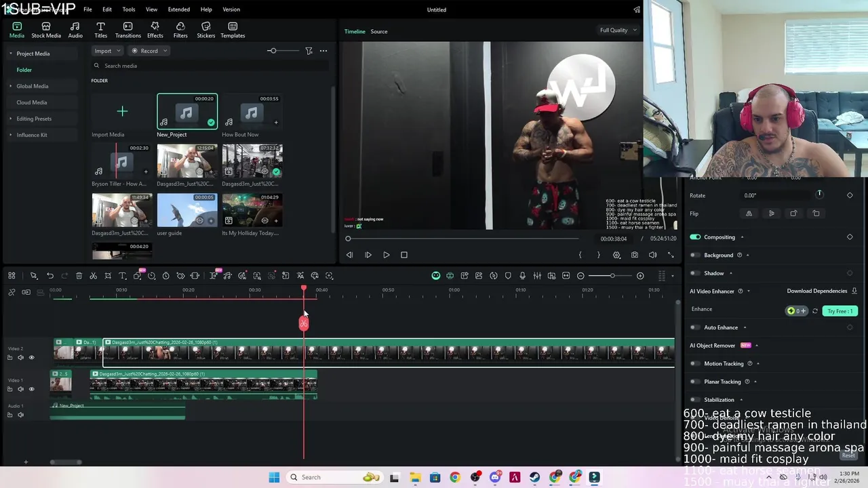Open the Import dropdown

(108, 51)
